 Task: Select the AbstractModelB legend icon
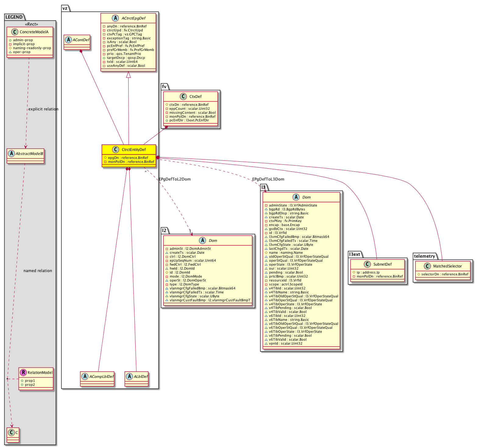11,154
